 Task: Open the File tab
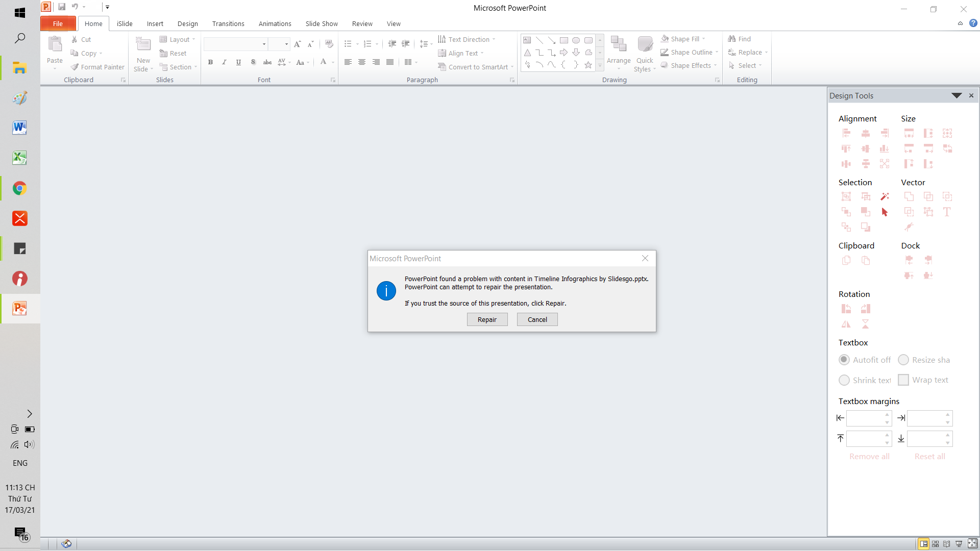(58, 23)
